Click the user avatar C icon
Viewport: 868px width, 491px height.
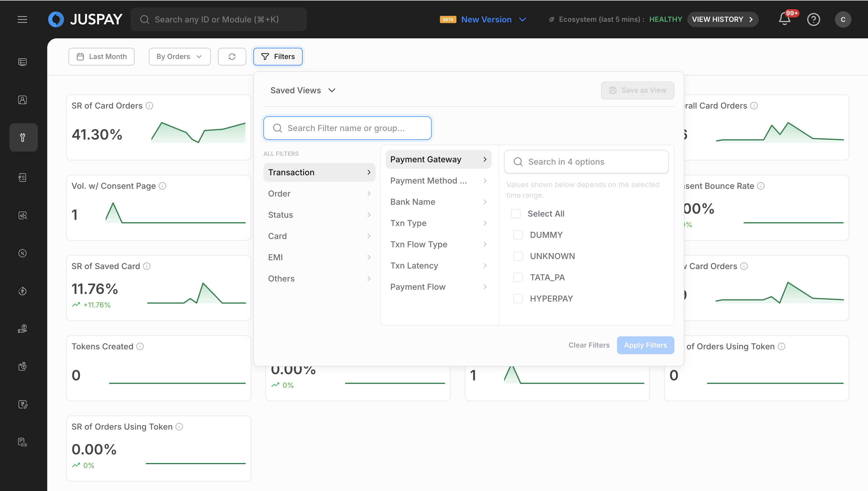(843, 19)
